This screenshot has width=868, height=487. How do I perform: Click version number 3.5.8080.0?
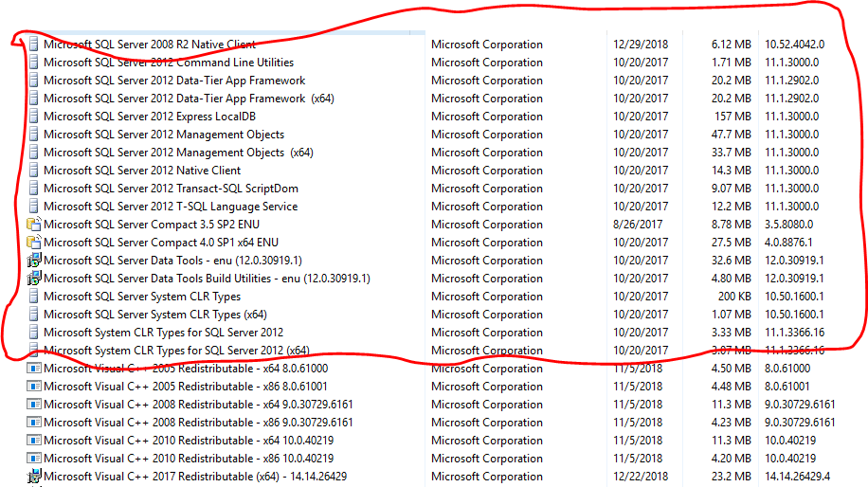point(788,225)
